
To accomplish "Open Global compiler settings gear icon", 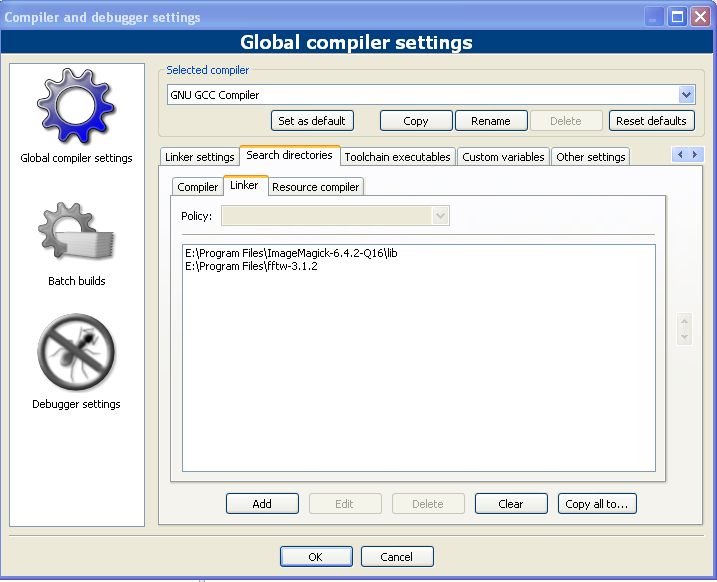I will pos(76,106).
